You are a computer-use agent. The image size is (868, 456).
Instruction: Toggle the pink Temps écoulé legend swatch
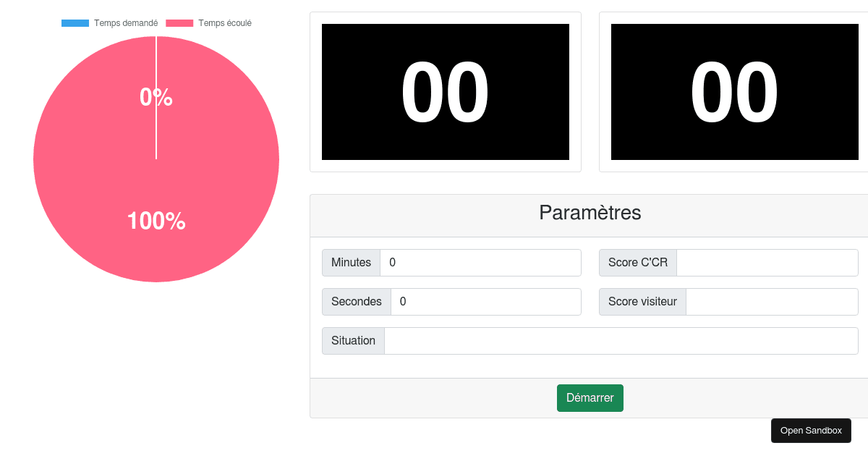(x=179, y=23)
